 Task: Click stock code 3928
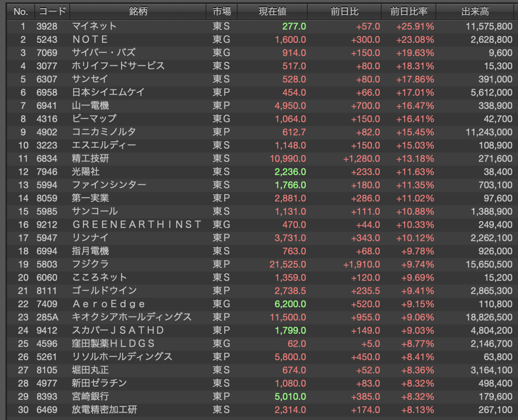coord(47,26)
